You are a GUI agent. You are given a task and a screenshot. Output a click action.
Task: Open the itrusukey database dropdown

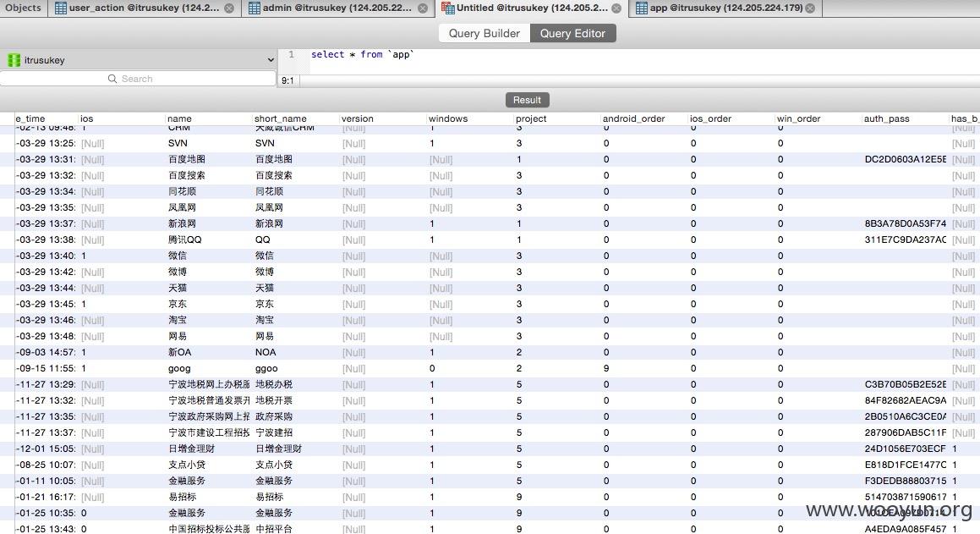pos(270,60)
